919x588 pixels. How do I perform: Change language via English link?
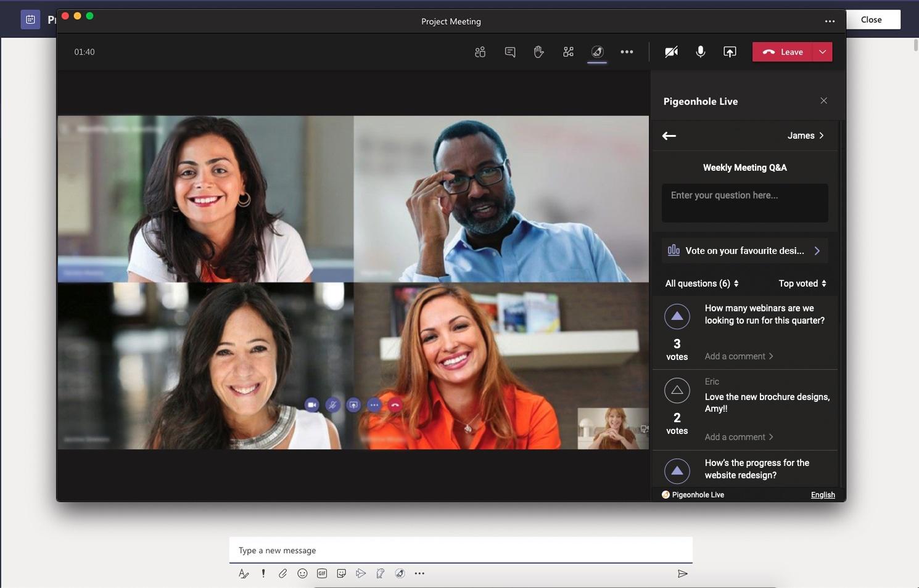[x=823, y=495]
